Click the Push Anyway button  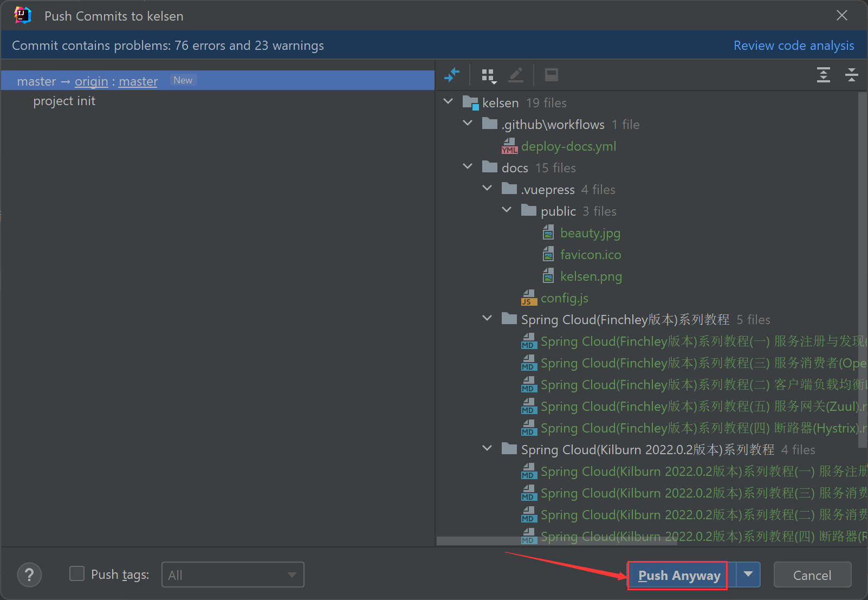point(678,575)
